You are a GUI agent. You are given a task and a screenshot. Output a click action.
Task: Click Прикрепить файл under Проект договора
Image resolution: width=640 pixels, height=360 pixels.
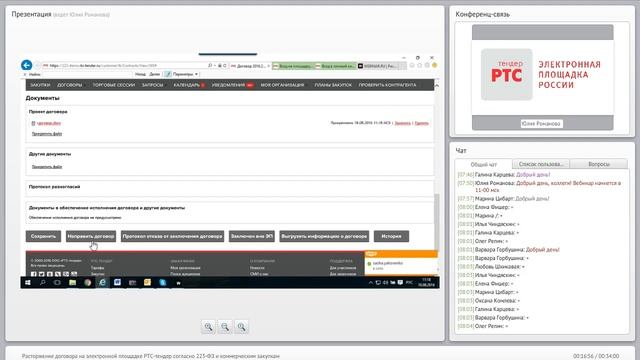tap(47, 134)
